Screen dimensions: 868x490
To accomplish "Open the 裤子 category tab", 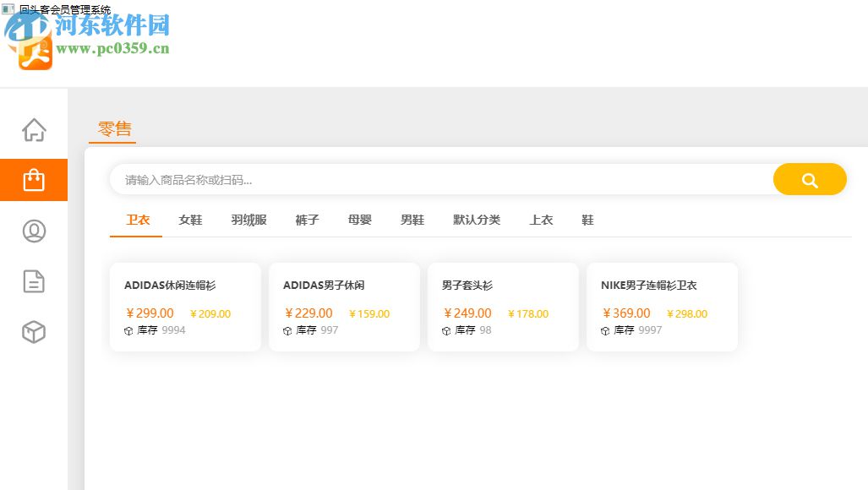I will tap(307, 220).
